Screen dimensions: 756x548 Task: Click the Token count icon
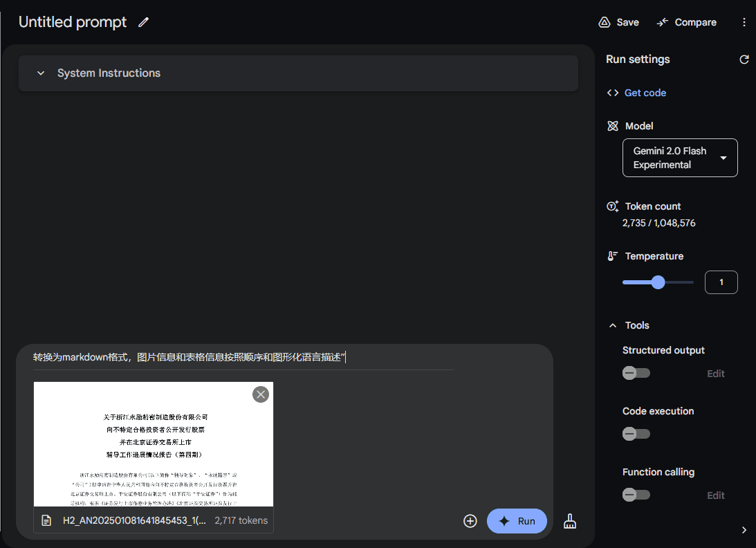[x=612, y=206]
